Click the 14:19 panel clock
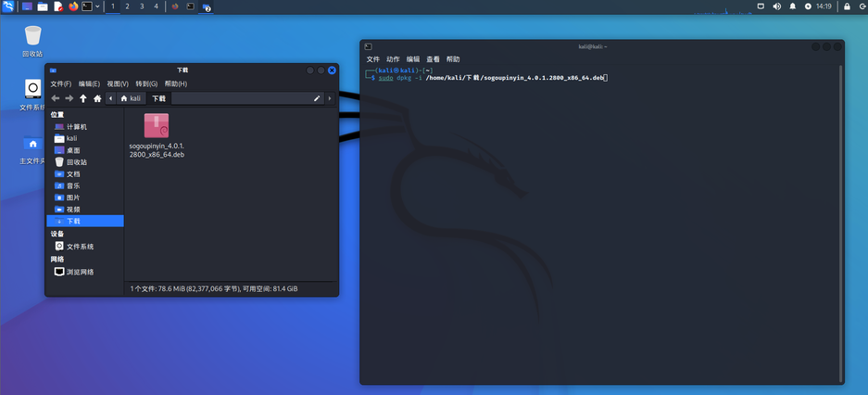868x395 pixels. 824,6
